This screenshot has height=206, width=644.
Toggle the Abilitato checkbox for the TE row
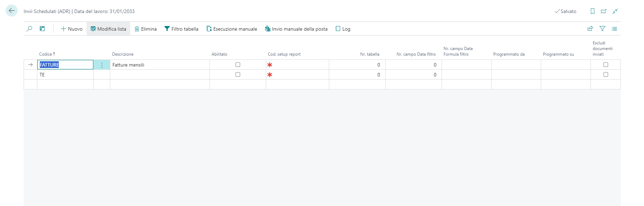[238, 75]
